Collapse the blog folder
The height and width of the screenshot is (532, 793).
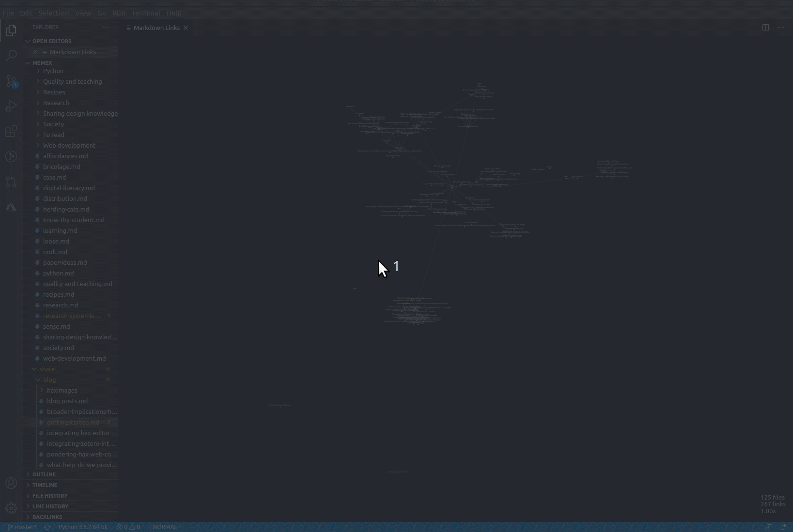tap(49, 380)
